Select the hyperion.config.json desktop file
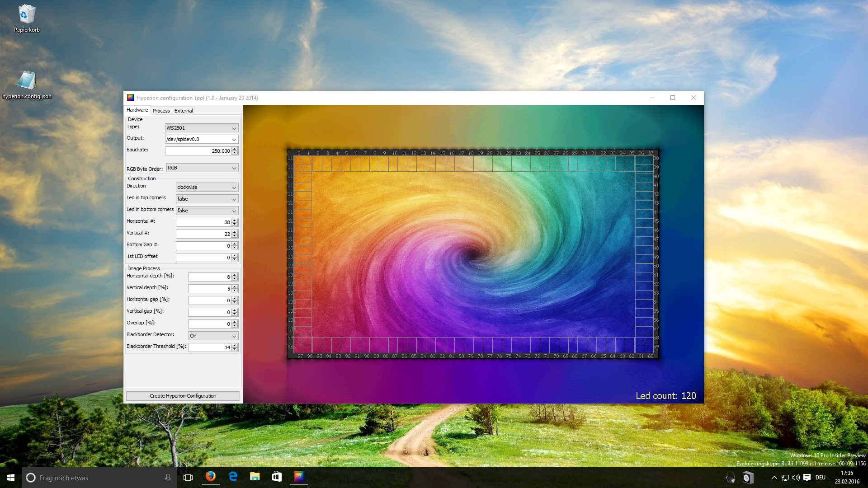Viewport: 868px width, 488px height. click(x=27, y=81)
